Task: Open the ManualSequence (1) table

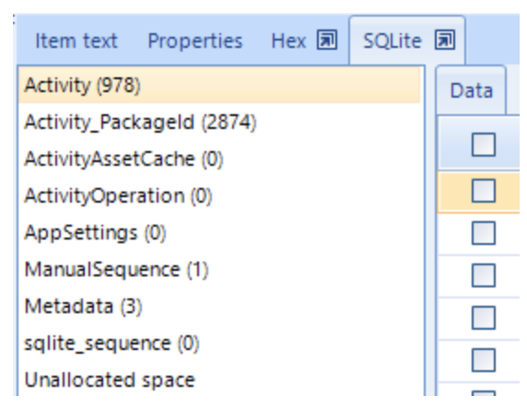Action: click(x=219, y=270)
